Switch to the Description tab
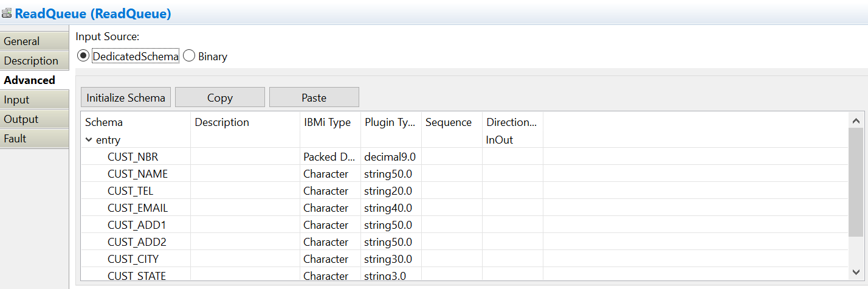This screenshot has height=289, width=868. pyautogui.click(x=31, y=61)
